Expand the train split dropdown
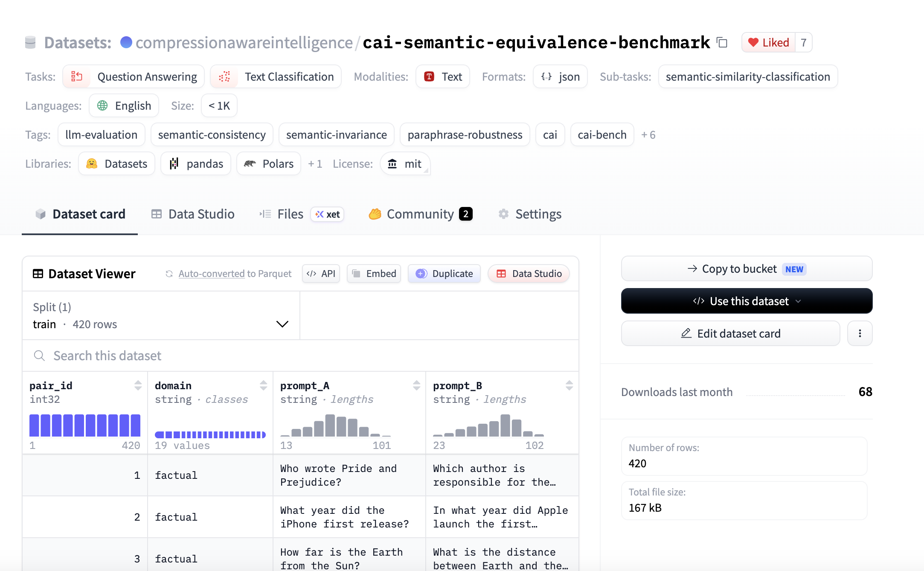The height and width of the screenshot is (571, 924). 161,316
